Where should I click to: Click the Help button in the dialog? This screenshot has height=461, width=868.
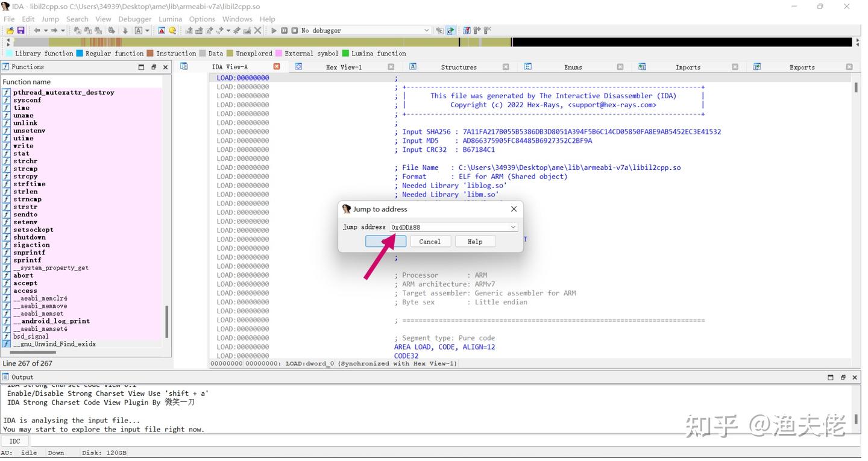pyautogui.click(x=475, y=242)
